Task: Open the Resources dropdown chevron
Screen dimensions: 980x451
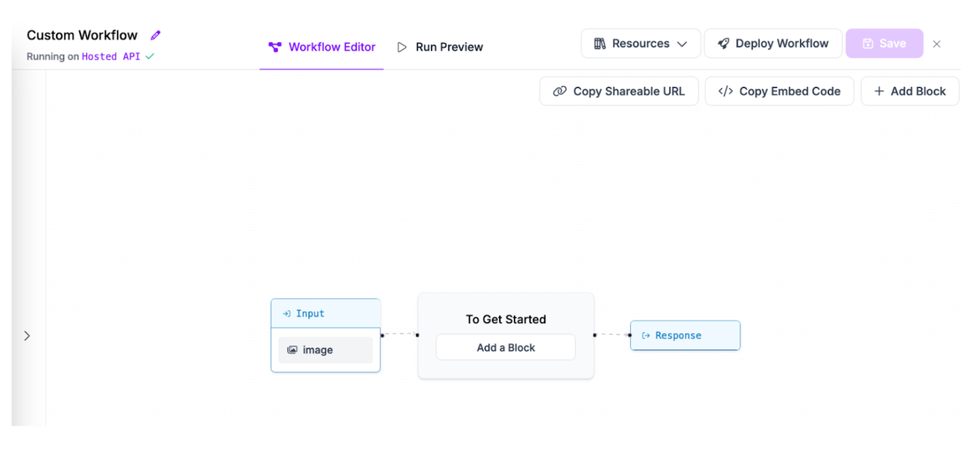Action: [x=682, y=44]
